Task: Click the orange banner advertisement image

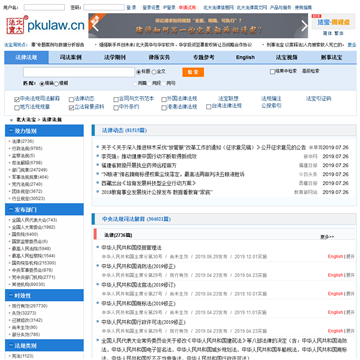Action: pos(198,26)
